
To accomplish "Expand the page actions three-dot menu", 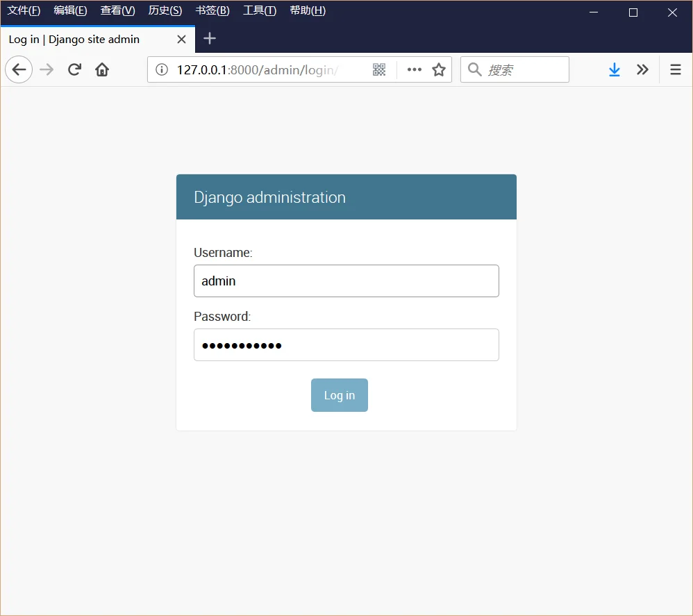I will [414, 69].
